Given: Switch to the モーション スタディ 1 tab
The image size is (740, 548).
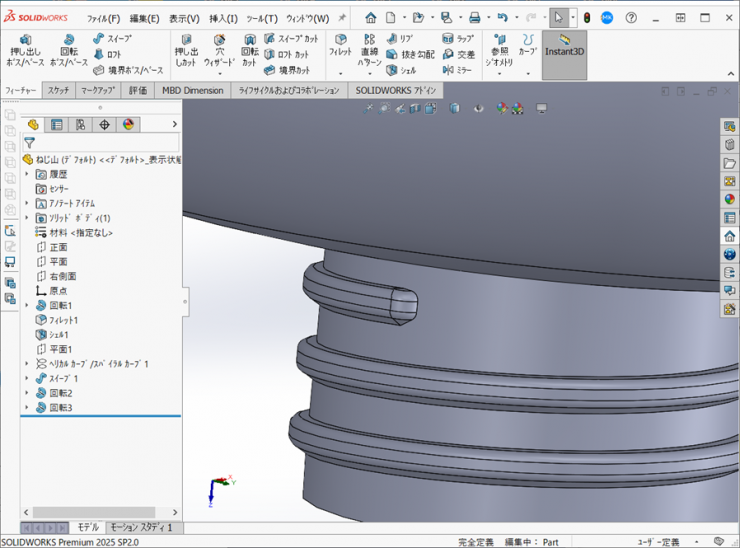Looking at the screenshot, I should [x=141, y=527].
